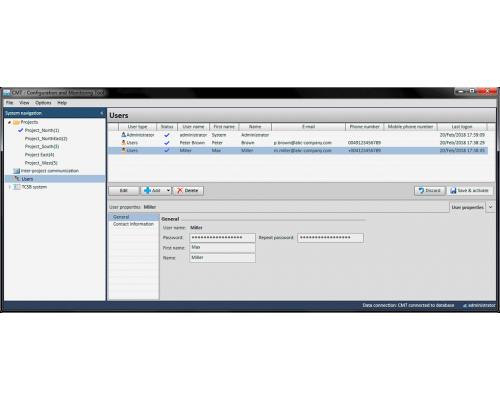Click the CMT application icon in title bar
The image size is (500, 400).
[x=7, y=93]
